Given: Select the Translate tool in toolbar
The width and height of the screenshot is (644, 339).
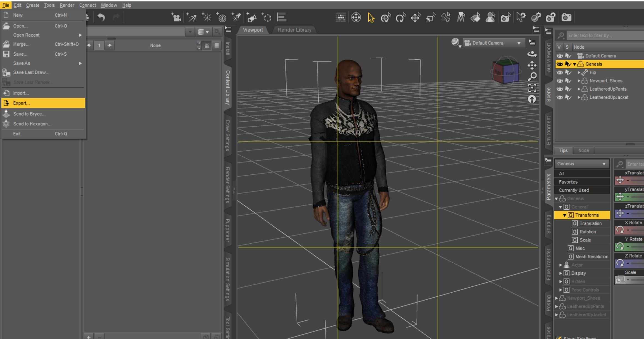Looking at the screenshot, I should 415,18.
